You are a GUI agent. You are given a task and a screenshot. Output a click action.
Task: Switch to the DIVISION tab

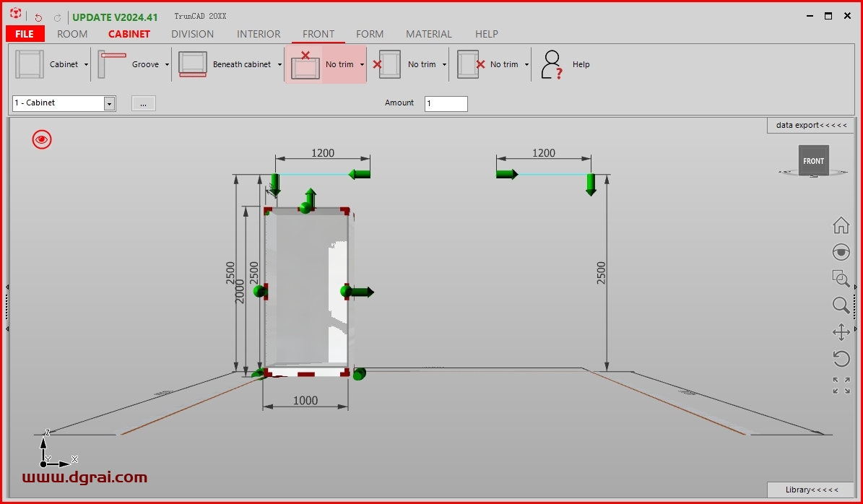click(193, 34)
